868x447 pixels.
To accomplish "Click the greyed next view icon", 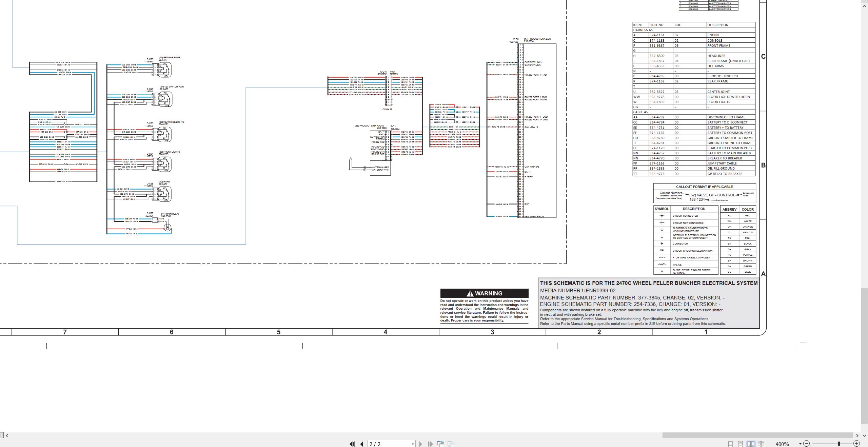I will pos(451,444).
